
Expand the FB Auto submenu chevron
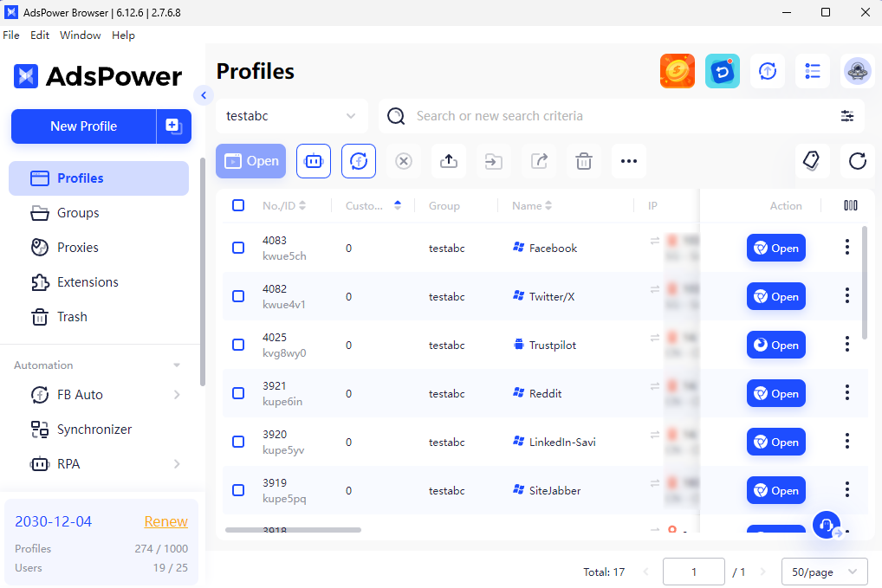[177, 395]
